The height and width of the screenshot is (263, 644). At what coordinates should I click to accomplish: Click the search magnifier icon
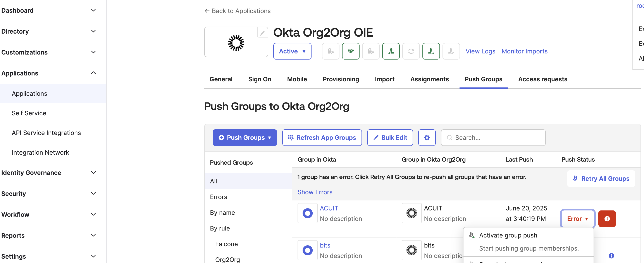(449, 138)
